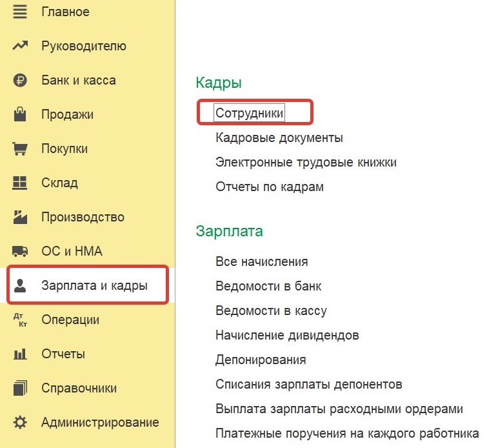Click the chart-line icon beside Руководителю
The height and width of the screenshot is (448, 487).
(x=20, y=46)
